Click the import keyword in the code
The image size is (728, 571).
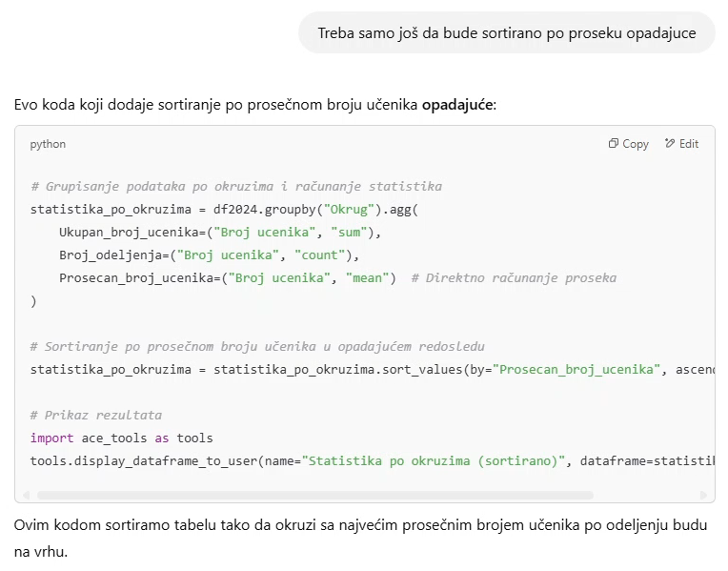[52, 438]
